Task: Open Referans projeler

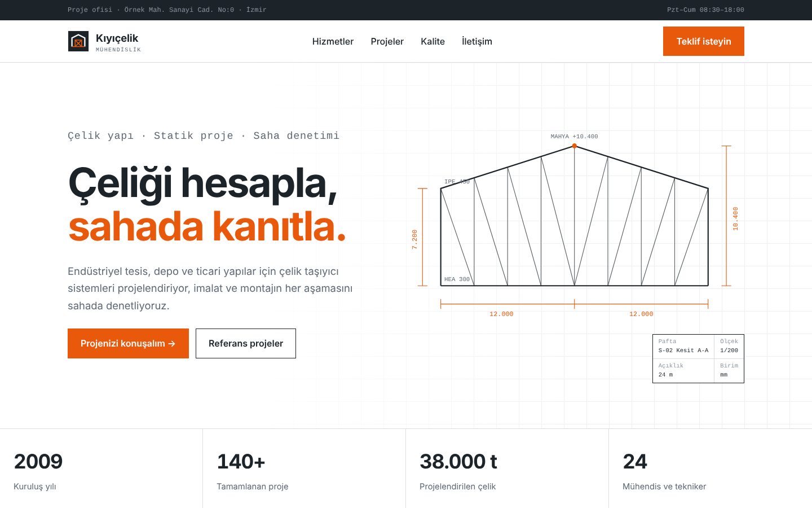Action: (246, 343)
